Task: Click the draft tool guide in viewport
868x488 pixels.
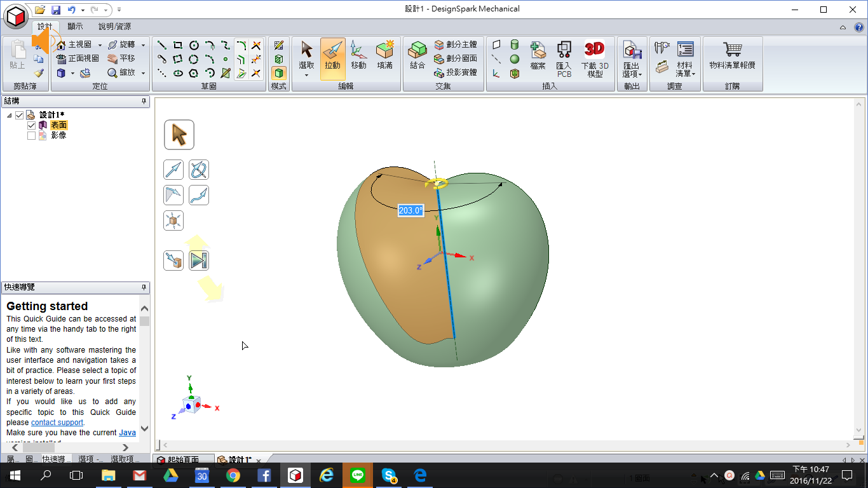Action: click(x=173, y=195)
